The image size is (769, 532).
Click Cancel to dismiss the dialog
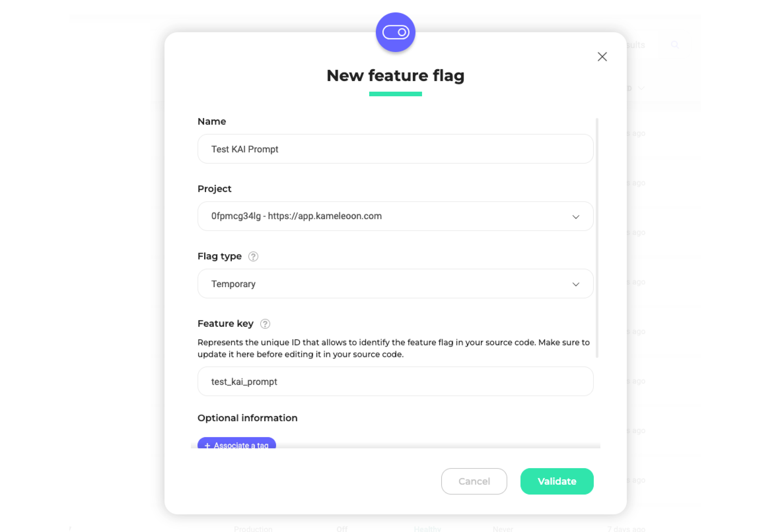pos(474,481)
